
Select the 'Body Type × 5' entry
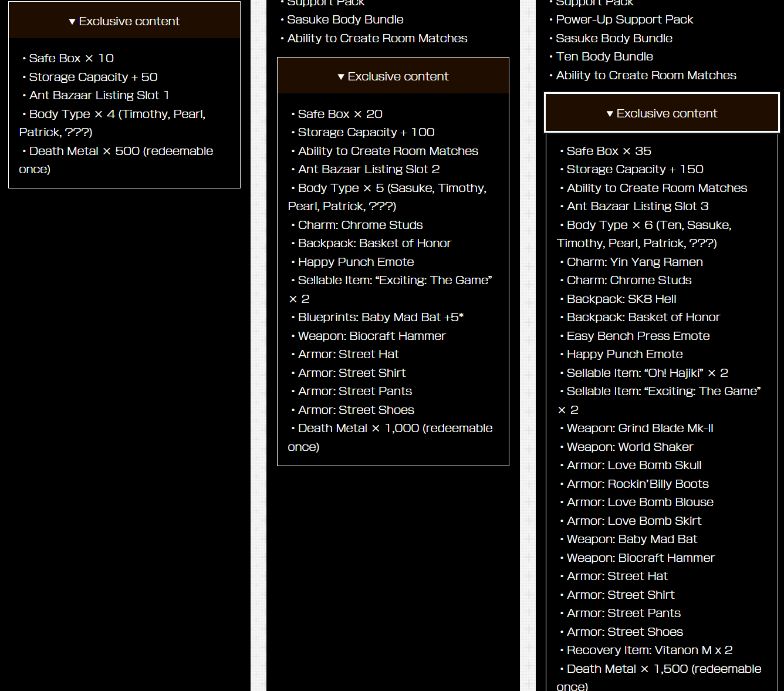(387, 197)
